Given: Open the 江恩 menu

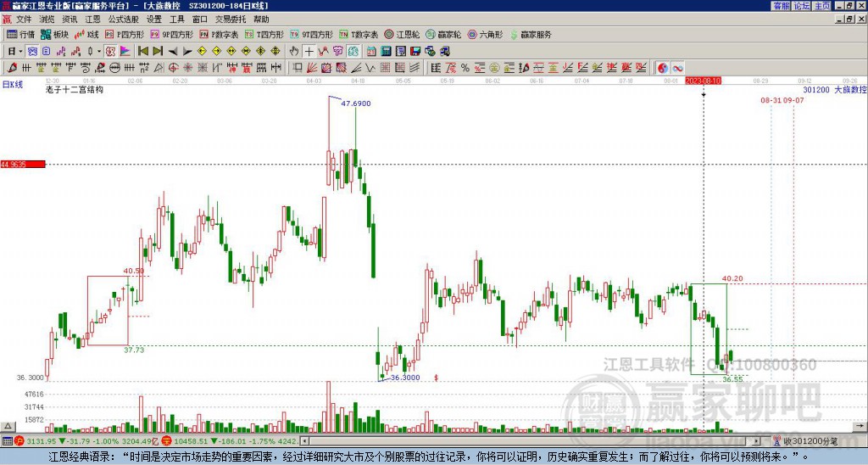Looking at the screenshot, I should [93, 20].
